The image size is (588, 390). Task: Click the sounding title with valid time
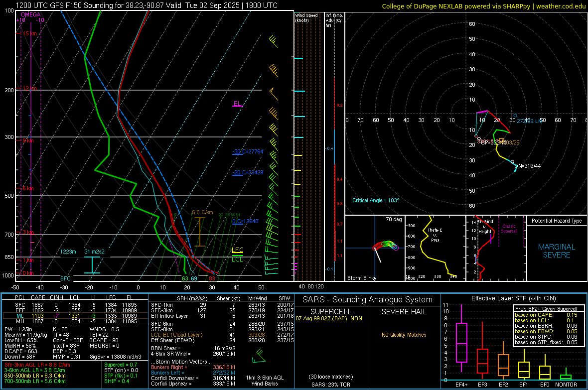click(x=147, y=5)
